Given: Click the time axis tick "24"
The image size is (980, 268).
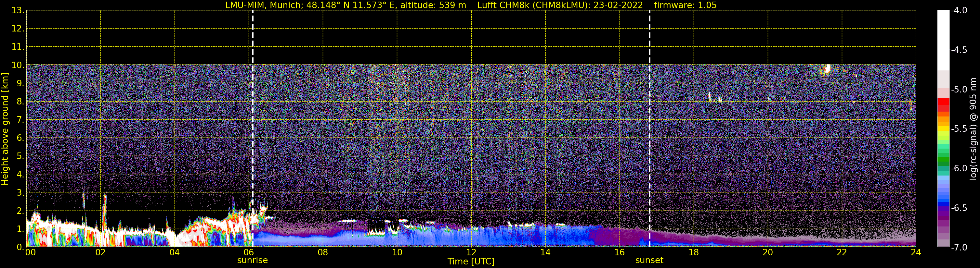Looking at the screenshot, I should (916, 252).
